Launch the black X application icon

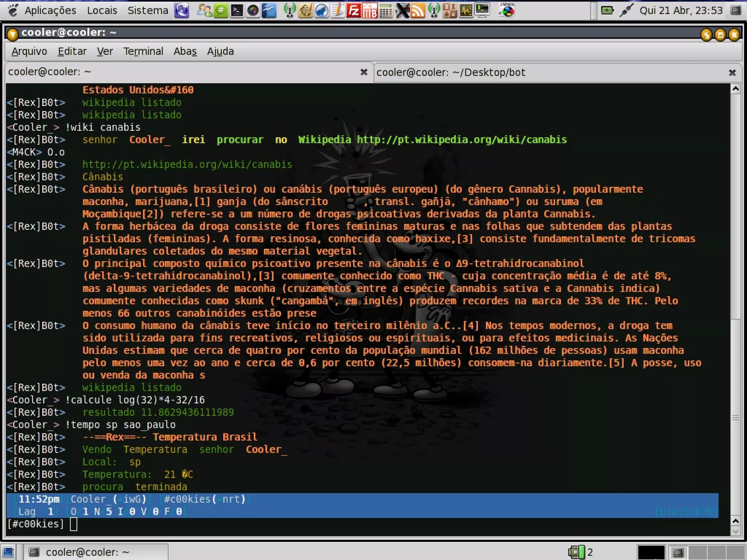(x=402, y=10)
